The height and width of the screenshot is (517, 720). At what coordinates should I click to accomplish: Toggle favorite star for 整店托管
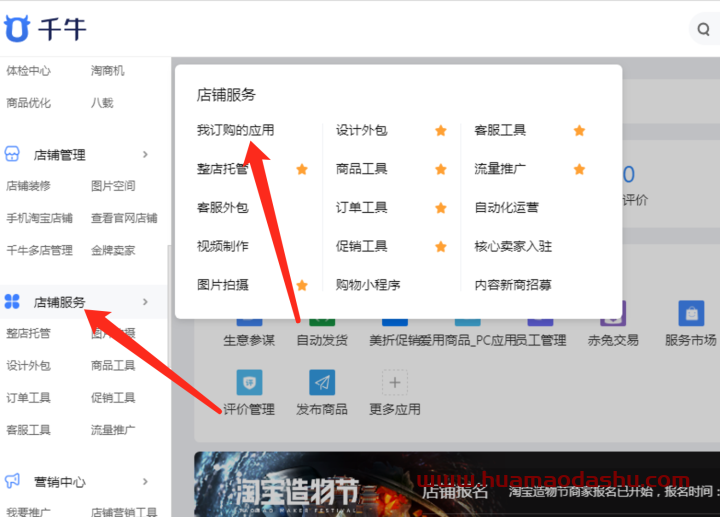(x=302, y=169)
